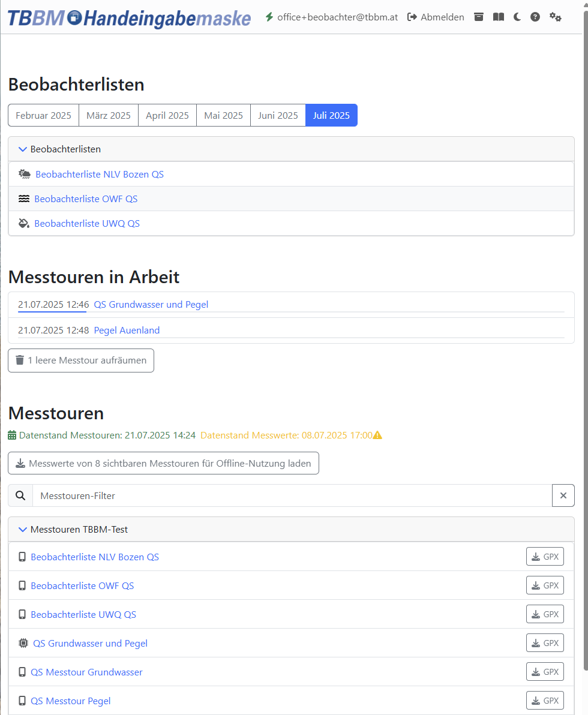
Task: Toggle dark mode moon icon
Action: [x=517, y=17]
